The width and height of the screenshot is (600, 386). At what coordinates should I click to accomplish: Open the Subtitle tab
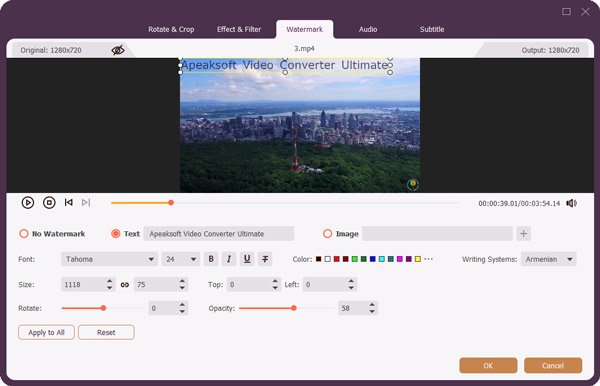point(432,29)
